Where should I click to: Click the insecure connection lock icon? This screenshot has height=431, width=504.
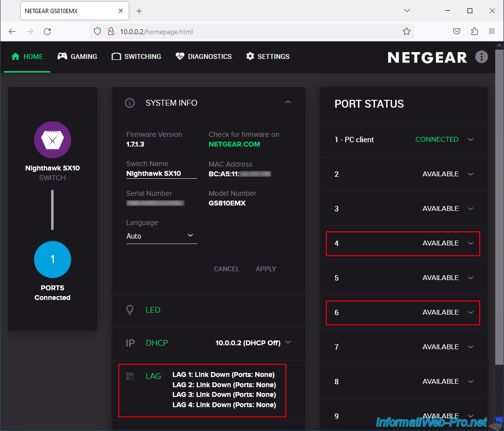click(111, 32)
